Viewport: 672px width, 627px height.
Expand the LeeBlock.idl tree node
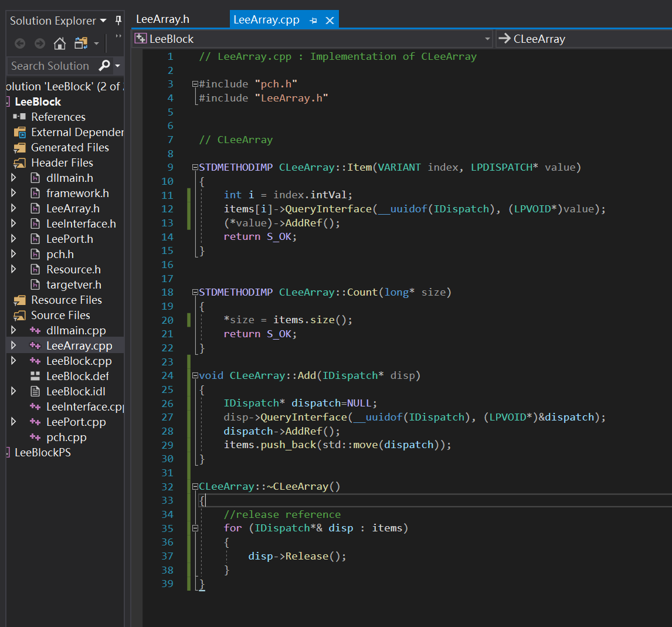point(13,391)
